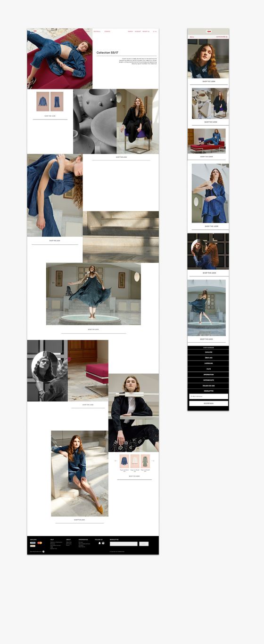
Task: Click the desktop footer newsletter email field
Action: [x=124, y=544]
